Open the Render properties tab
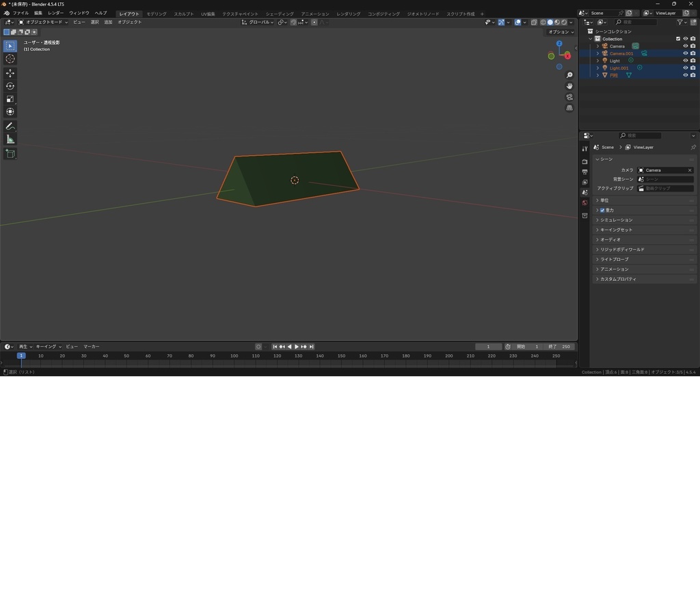700x607 pixels. (x=585, y=161)
